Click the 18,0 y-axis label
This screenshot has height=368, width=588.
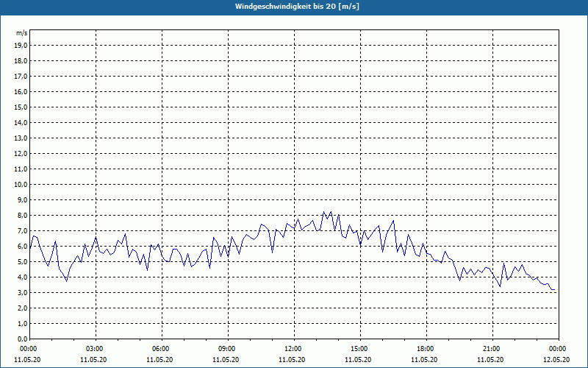click(x=21, y=61)
